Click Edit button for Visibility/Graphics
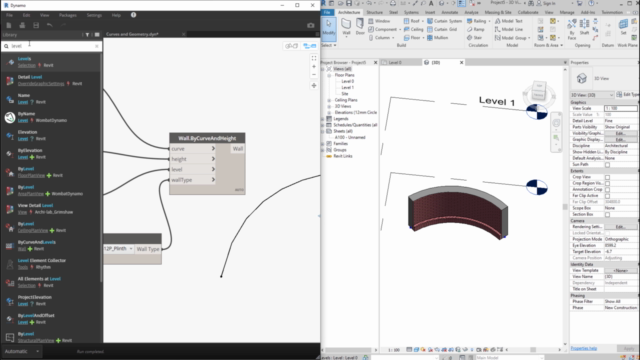The width and height of the screenshot is (640, 360). pyautogui.click(x=620, y=133)
